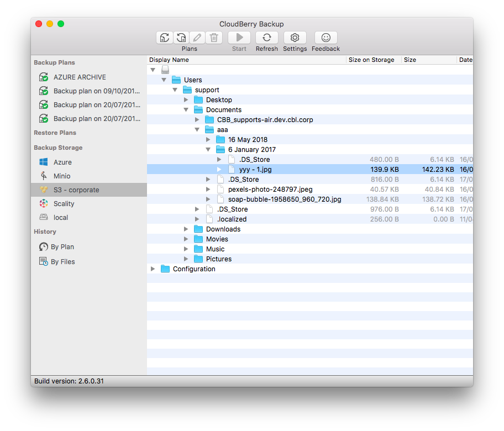Click the edit plan pencil icon
This screenshot has width=504, height=431.
click(x=197, y=38)
